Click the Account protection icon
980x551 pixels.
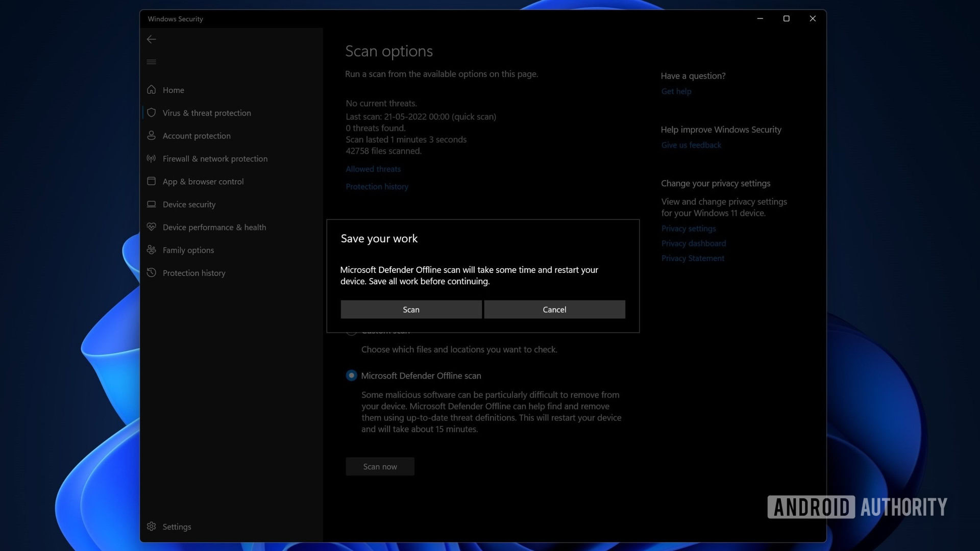coord(152,135)
